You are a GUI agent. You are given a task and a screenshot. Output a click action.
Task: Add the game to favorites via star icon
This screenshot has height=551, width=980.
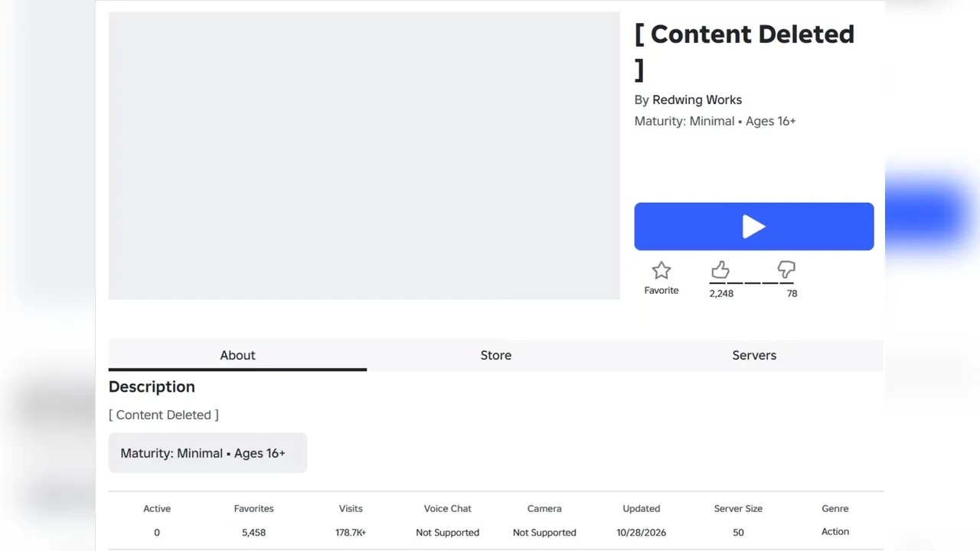[661, 270]
